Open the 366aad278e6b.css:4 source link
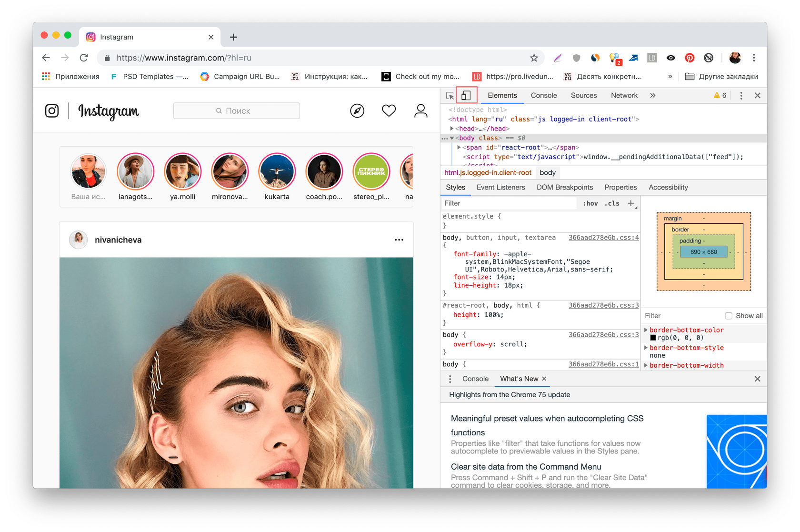 tap(603, 238)
